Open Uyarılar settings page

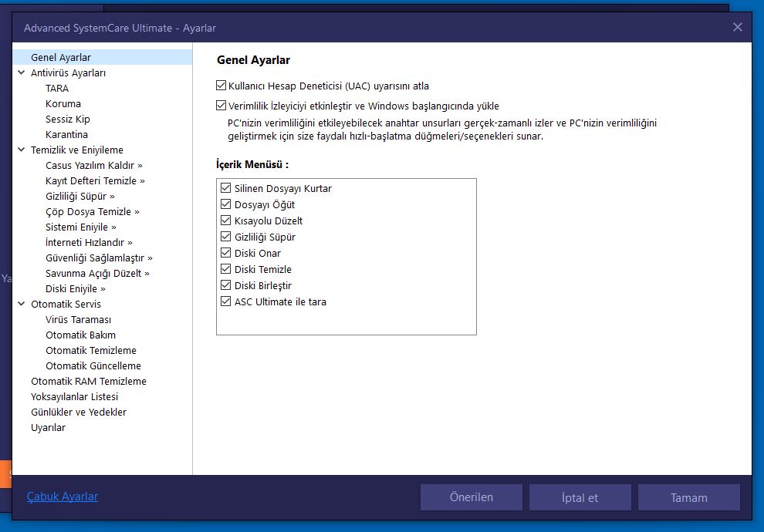point(48,428)
